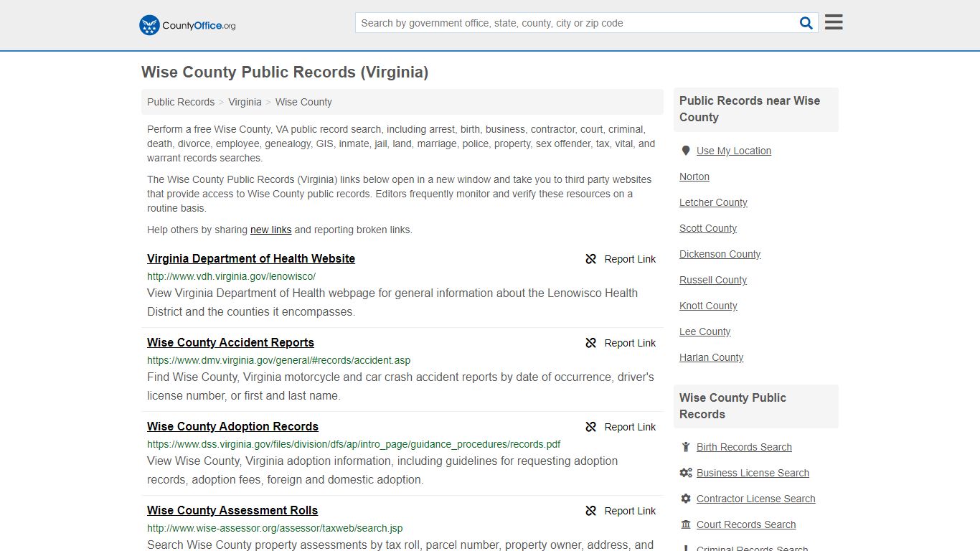Viewport: 980px width, 551px height.
Task: Select Wise County breadcrumb
Action: pyautogui.click(x=303, y=102)
